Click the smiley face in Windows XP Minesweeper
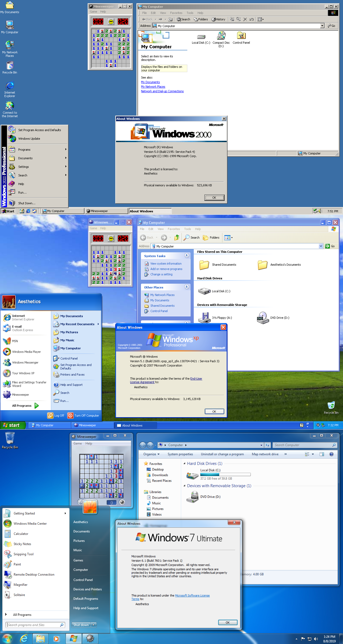 coord(111,238)
